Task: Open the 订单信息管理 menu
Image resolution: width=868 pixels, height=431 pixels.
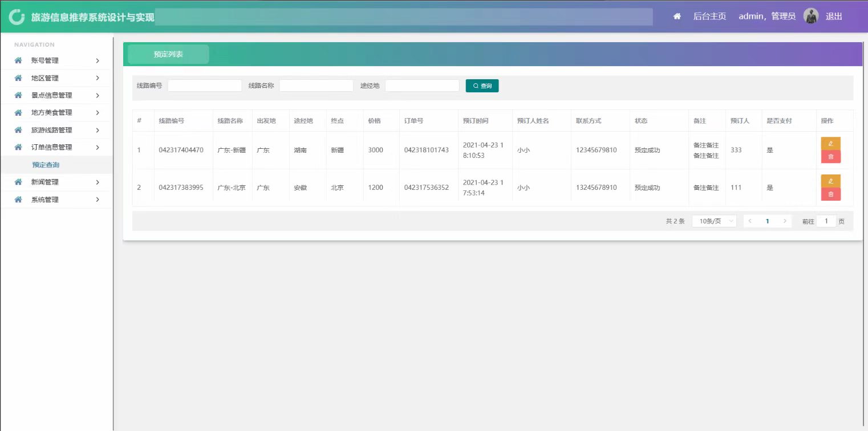Action: (x=56, y=147)
